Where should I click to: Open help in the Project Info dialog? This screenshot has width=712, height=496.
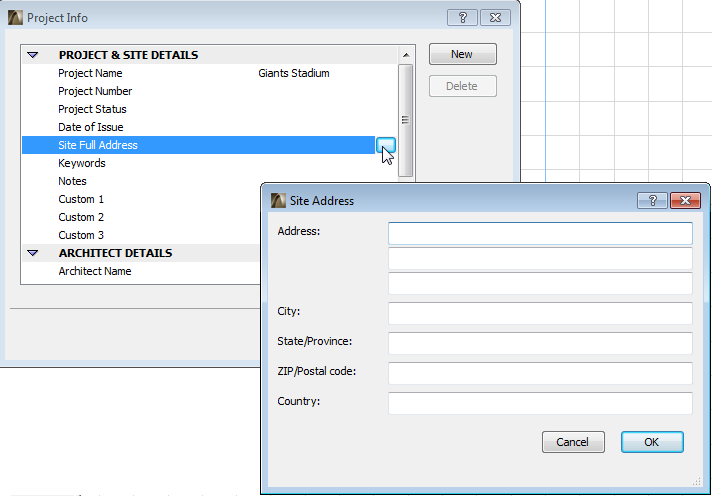(x=462, y=18)
